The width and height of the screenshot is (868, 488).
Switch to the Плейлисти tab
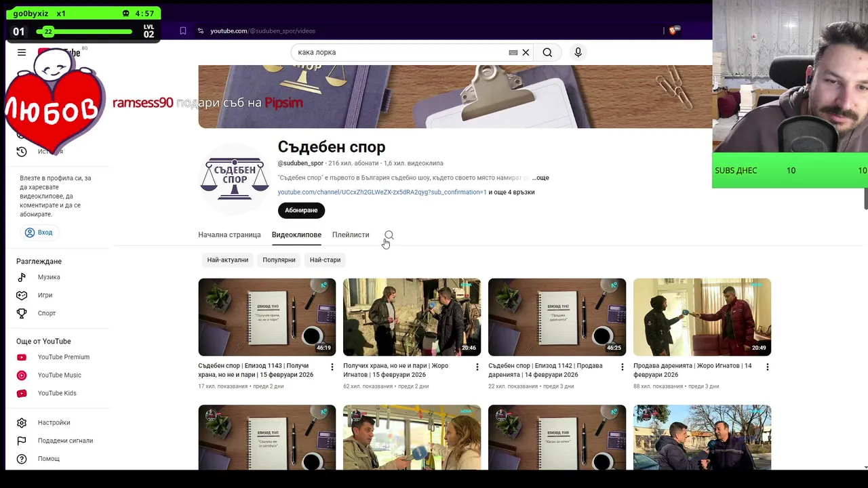tap(351, 235)
